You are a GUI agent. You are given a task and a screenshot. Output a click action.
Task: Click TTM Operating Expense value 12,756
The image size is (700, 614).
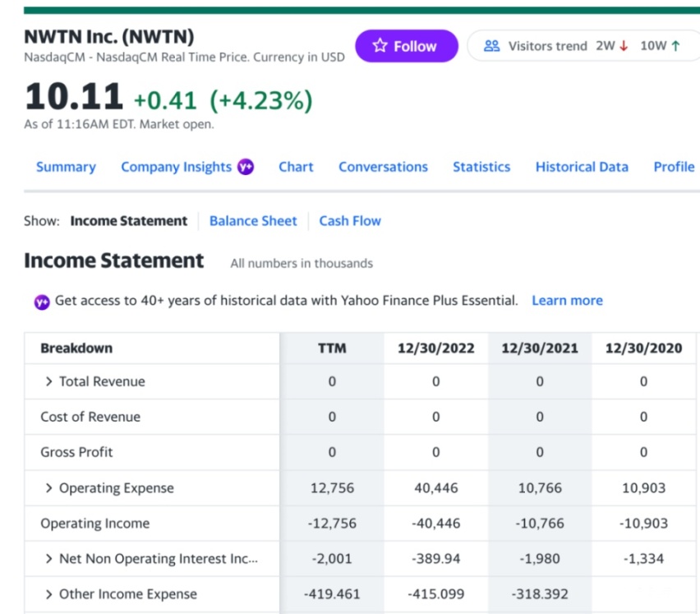[x=332, y=488]
